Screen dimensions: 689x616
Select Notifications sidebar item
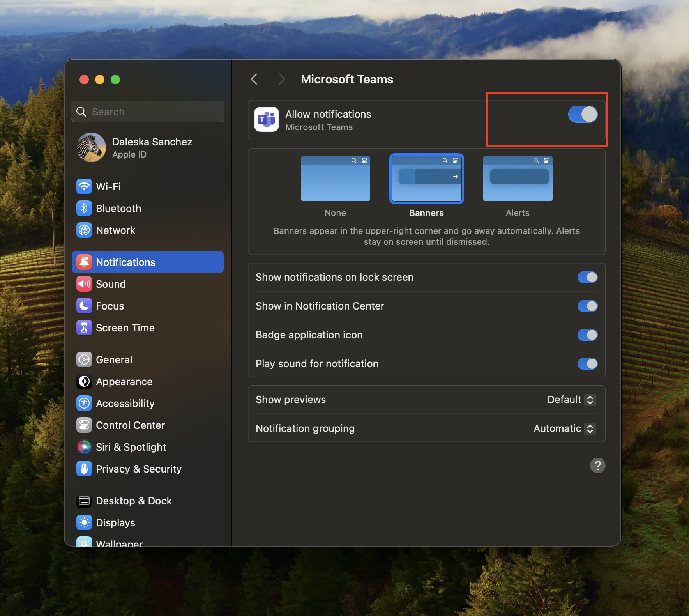[x=148, y=262]
